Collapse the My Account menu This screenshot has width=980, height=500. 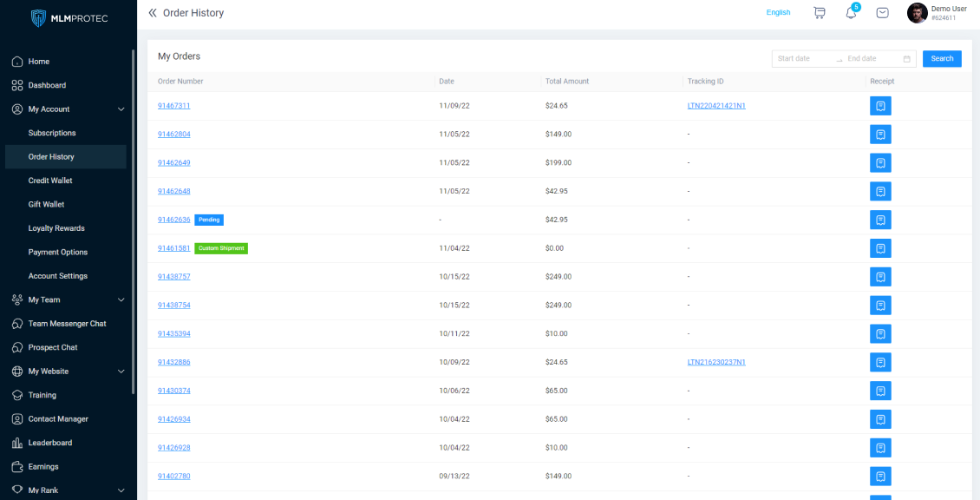coord(121,109)
